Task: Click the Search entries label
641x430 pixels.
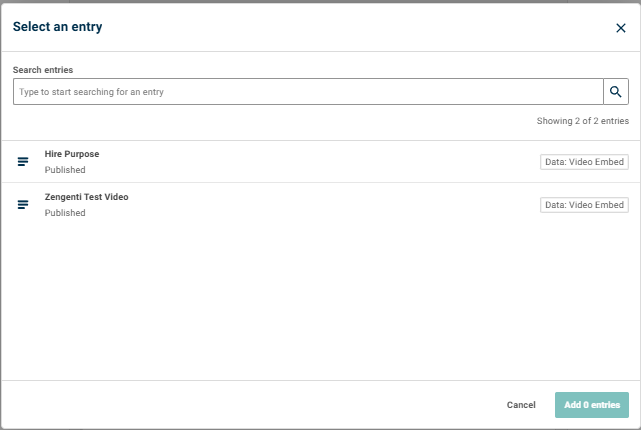Action: pyautogui.click(x=43, y=70)
